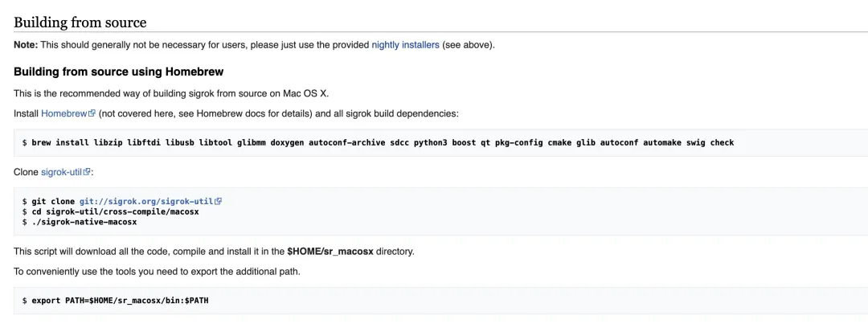This screenshot has height=324, width=868.
Task: Click the "Building from source using Homebrew" subheading
Action: [118, 72]
